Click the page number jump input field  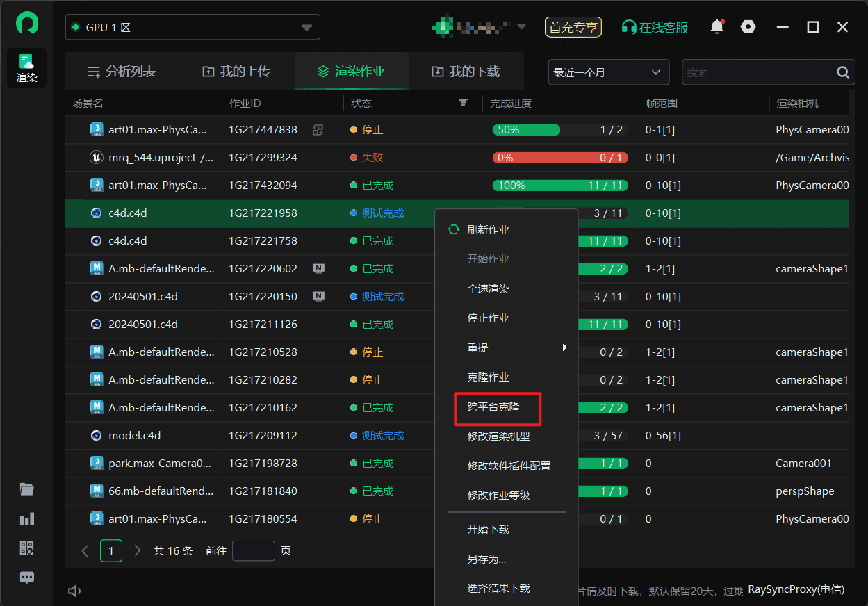click(x=253, y=550)
